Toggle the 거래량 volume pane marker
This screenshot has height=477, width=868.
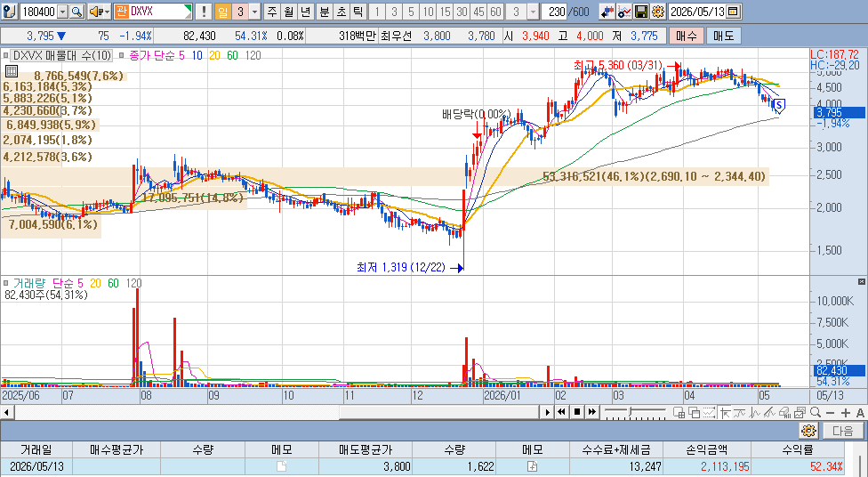[5, 283]
